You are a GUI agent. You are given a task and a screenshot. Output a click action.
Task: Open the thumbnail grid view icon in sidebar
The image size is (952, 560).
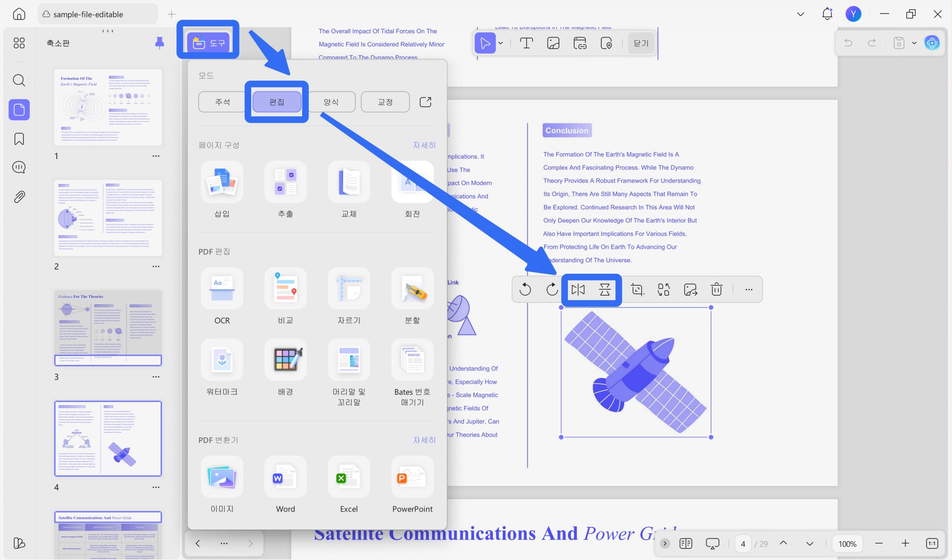click(x=19, y=43)
